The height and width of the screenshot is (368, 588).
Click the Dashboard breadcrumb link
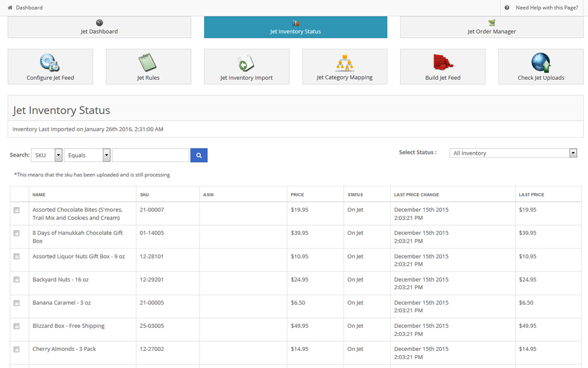click(x=29, y=7)
